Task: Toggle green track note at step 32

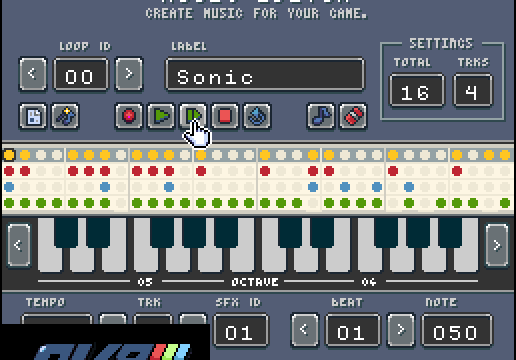Action: tap(505, 203)
